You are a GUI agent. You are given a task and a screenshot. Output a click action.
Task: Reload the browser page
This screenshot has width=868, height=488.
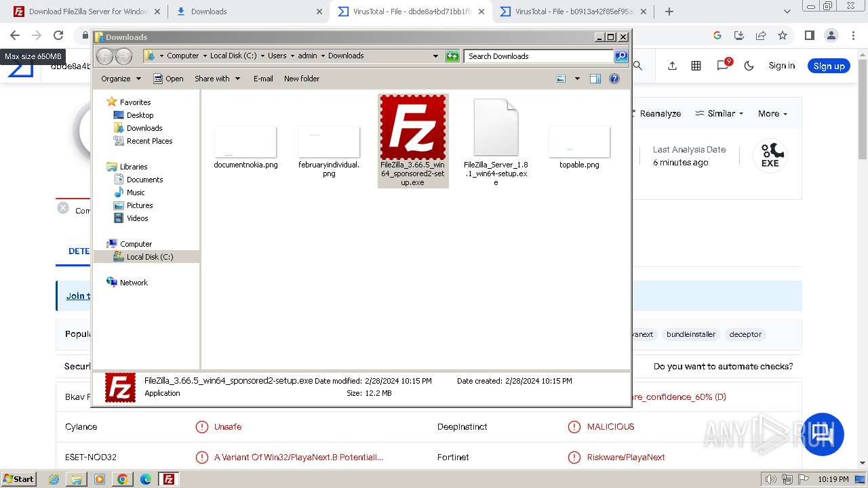(58, 35)
